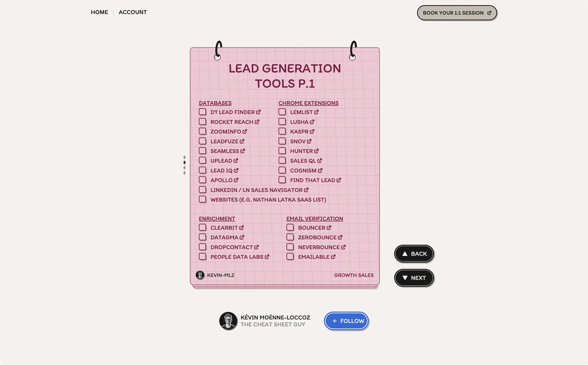Click the middle pagination dot
This screenshot has height=365, width=588.
[185, 163]
